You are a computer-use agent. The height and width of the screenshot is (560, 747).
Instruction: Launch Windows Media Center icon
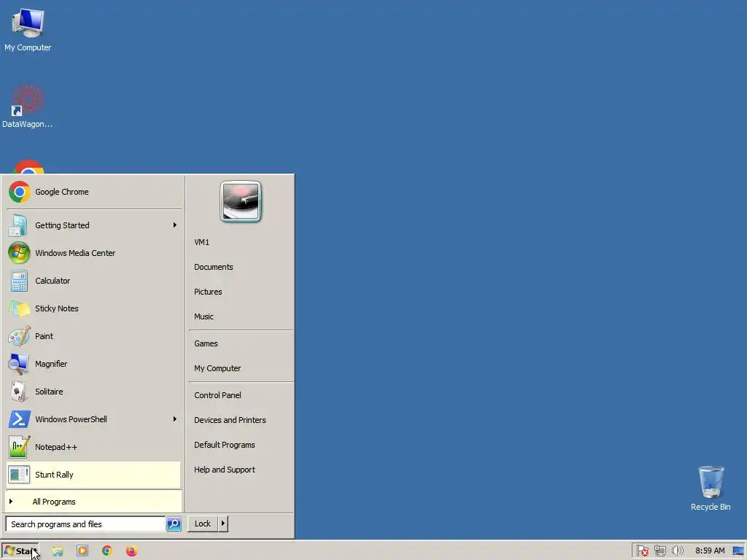pyautogui.click(x=18, y=253)
